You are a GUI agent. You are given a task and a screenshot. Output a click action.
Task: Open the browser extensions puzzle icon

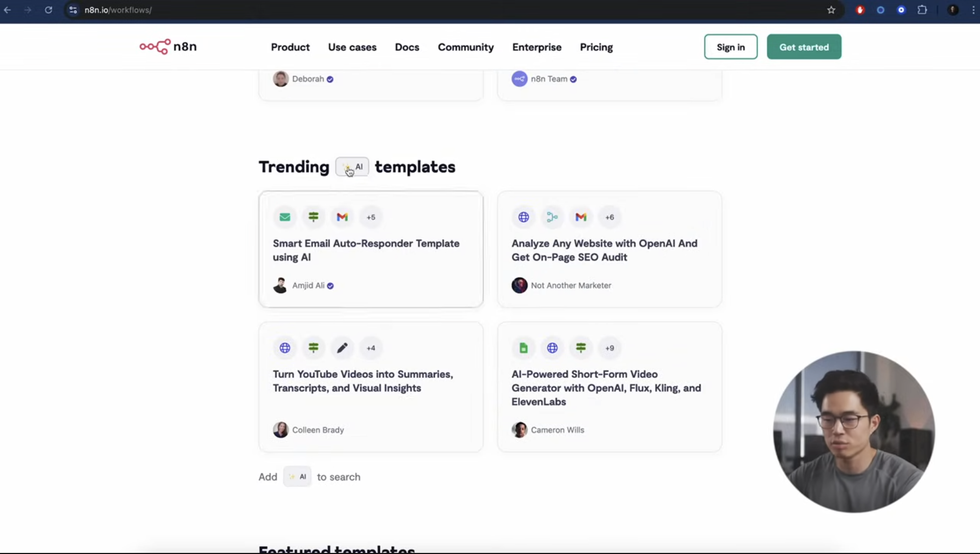click(922, 10)
